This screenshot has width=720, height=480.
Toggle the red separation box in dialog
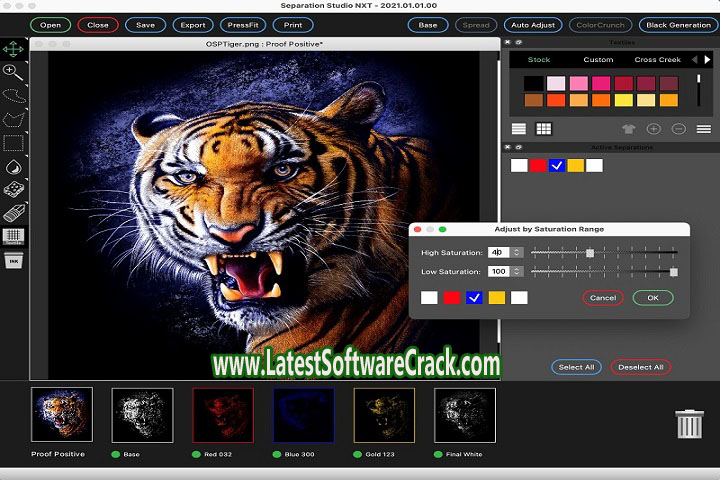[x=452, y=297]
